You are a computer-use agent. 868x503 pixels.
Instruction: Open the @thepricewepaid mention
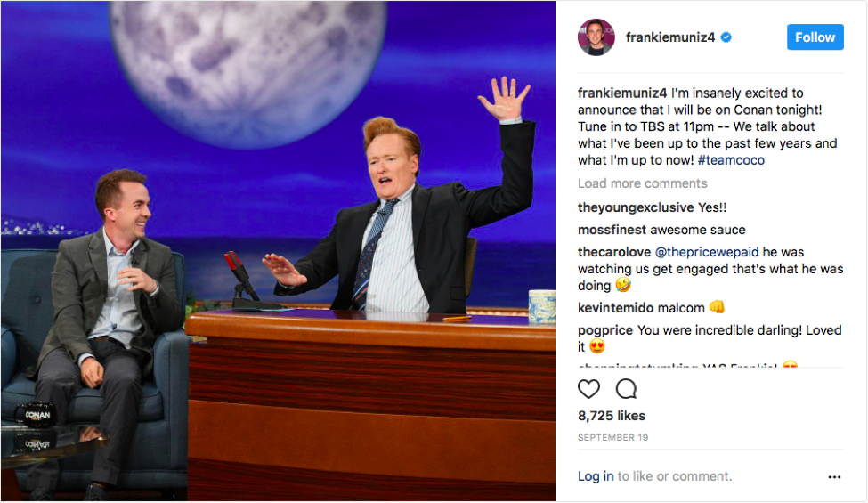[x=706, y=252]
